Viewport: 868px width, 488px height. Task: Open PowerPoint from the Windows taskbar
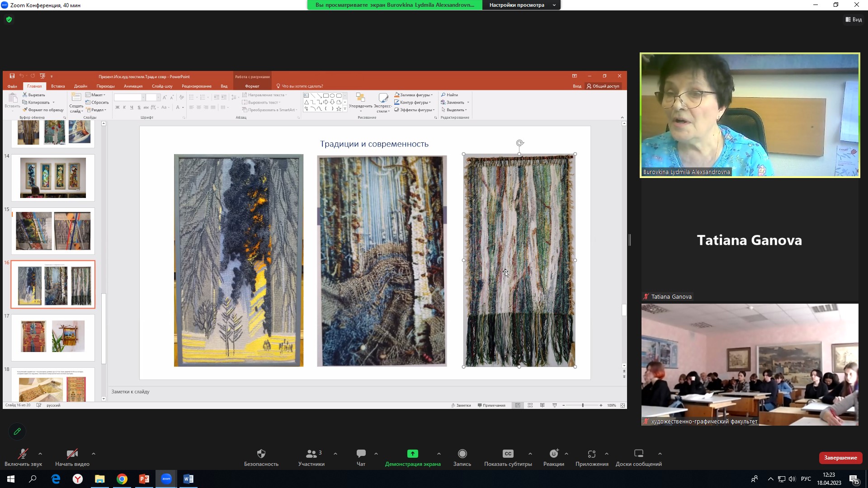coord(144,479)
